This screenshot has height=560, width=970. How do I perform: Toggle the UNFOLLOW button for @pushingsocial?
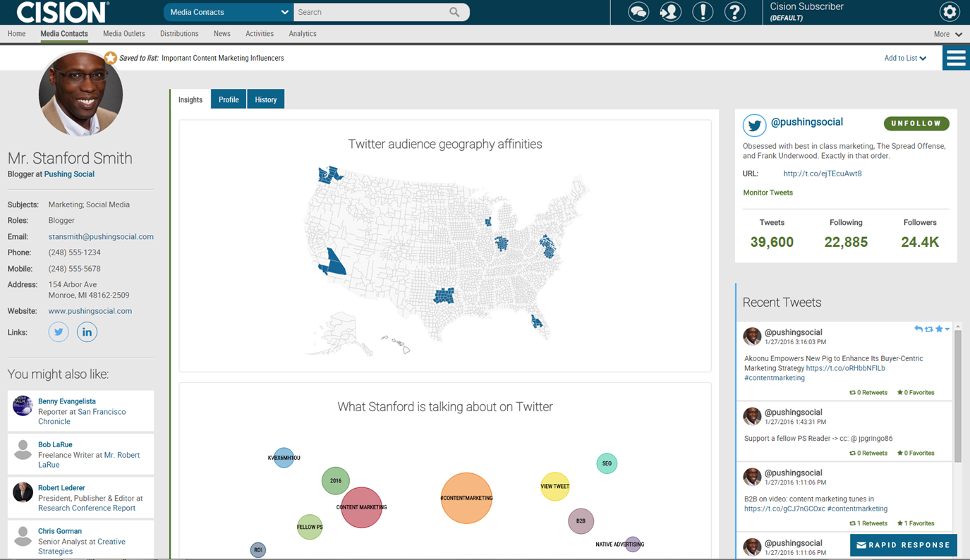(x=916, y=123)
